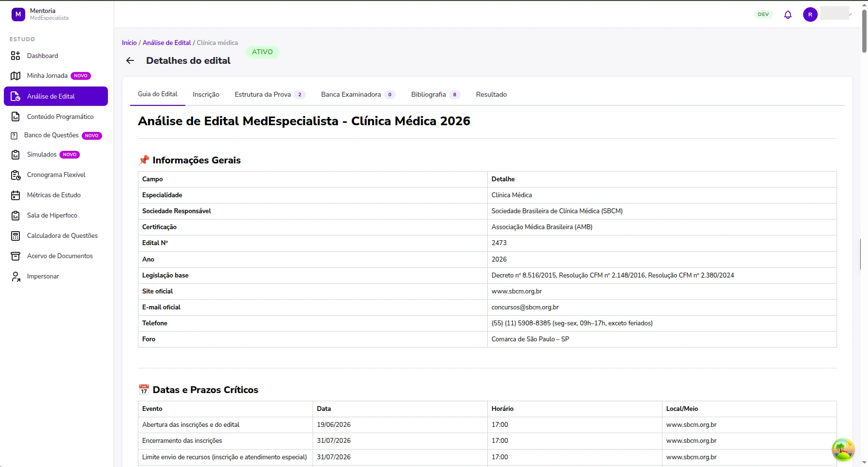Click the Análise de Edital document icon
Image resolution: width=868 pixels, height=467 pixels.
15,96
